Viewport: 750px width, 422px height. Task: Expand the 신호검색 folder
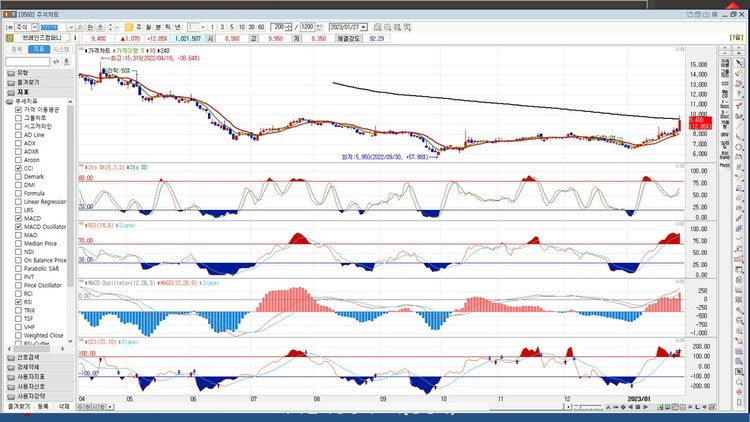pos(40,357)
